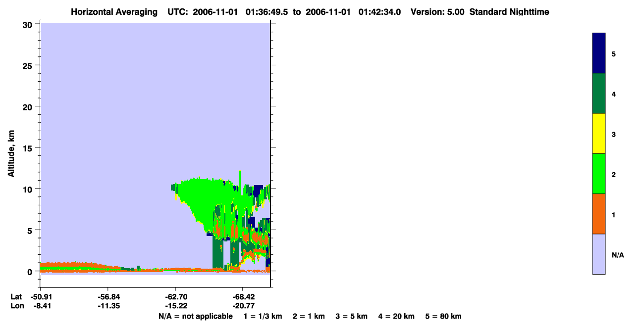Click the colorbar label '3'
644x330 pixels.
614,134
